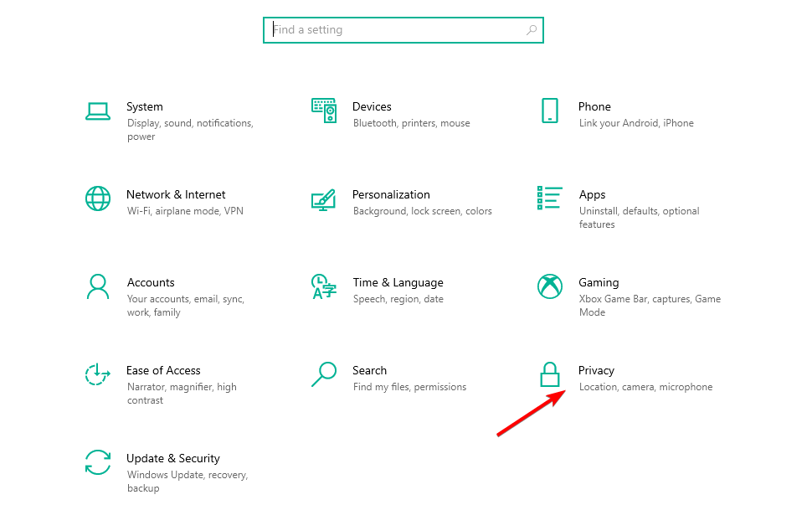Open the Apps list icon
Screen dimensions: 812x505
[549, 198]
